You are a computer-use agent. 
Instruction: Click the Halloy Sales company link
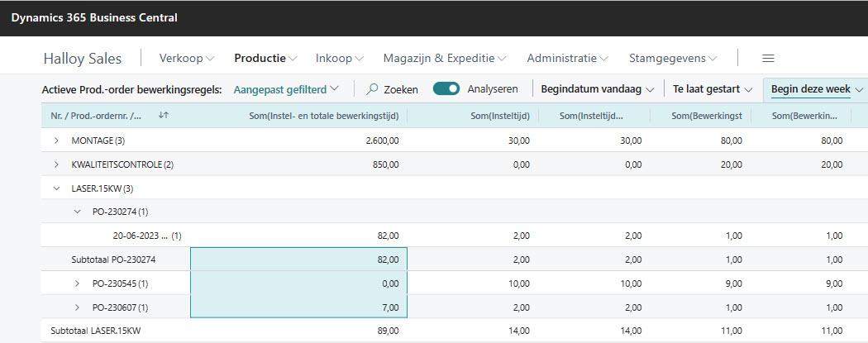tap(82, 59)
